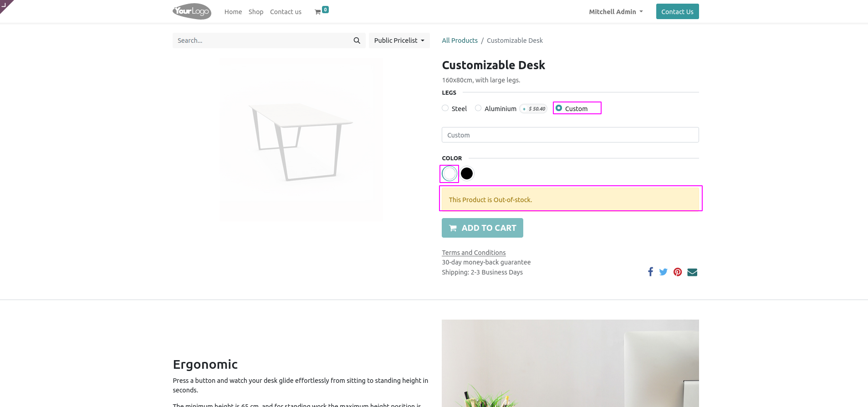Click the Custom legs text field

click(570, 135)
